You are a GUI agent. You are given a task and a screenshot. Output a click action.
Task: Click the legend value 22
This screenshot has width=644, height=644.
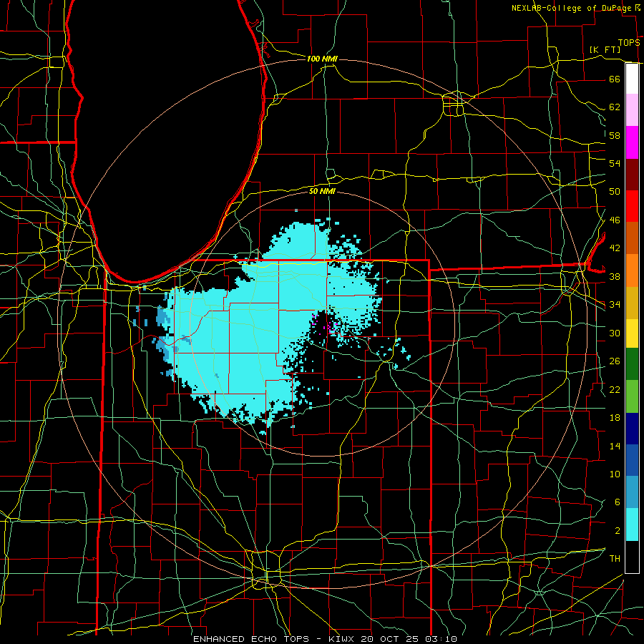coord(615,389)
